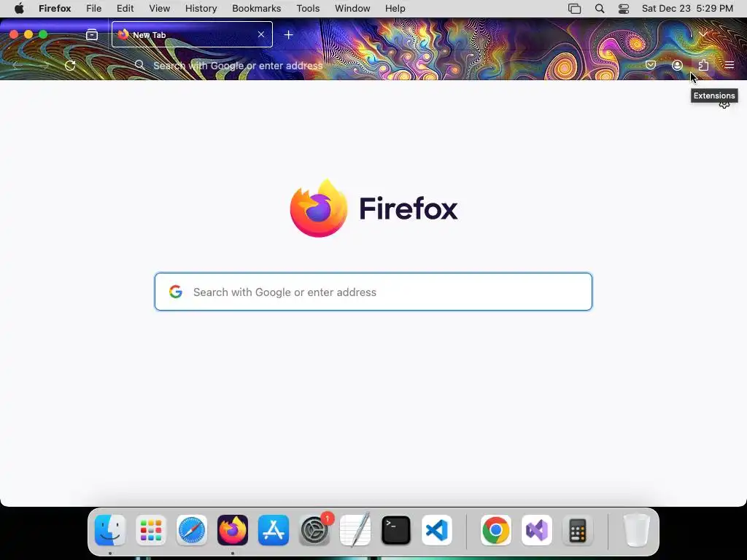Open Control Center in the menu bar
The height and width of the screenshot is (560, 747).
624,9
